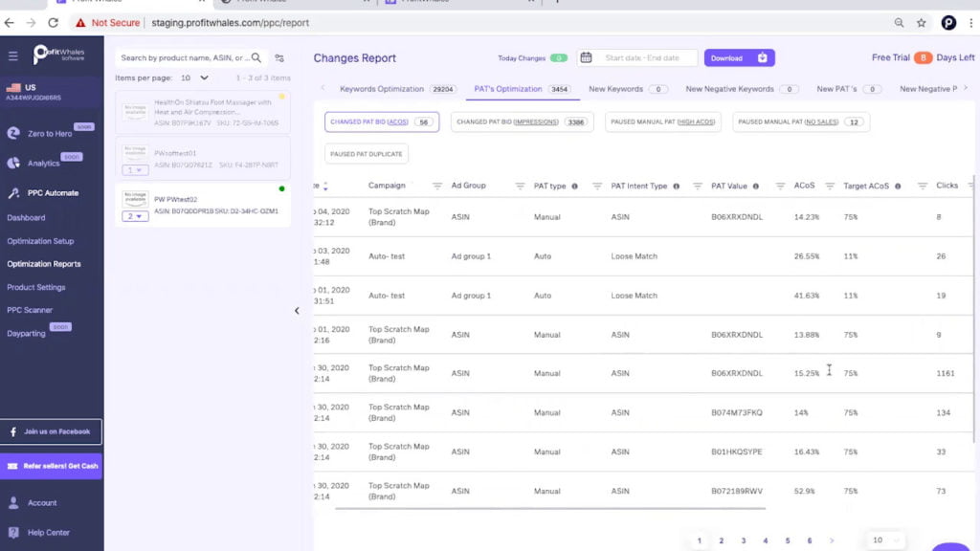The width and height of the screenshot is (980, 551).
Task: Reload the browser page
Action: pyautogui.click(x=54, y=23)
